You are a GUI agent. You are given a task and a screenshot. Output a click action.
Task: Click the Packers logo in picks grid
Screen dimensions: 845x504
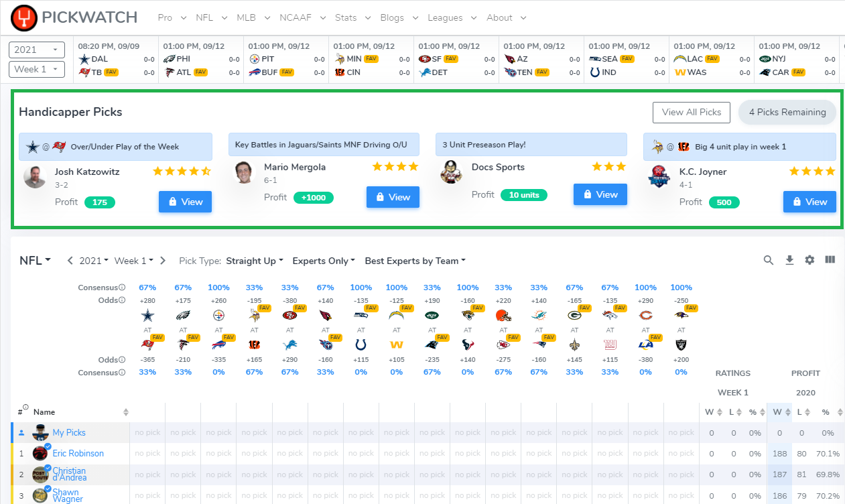(574, 314)
